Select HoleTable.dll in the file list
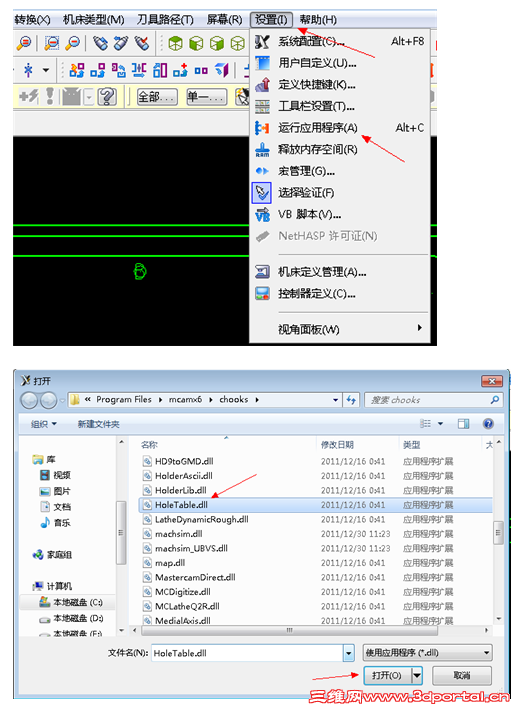 [315, 505]
